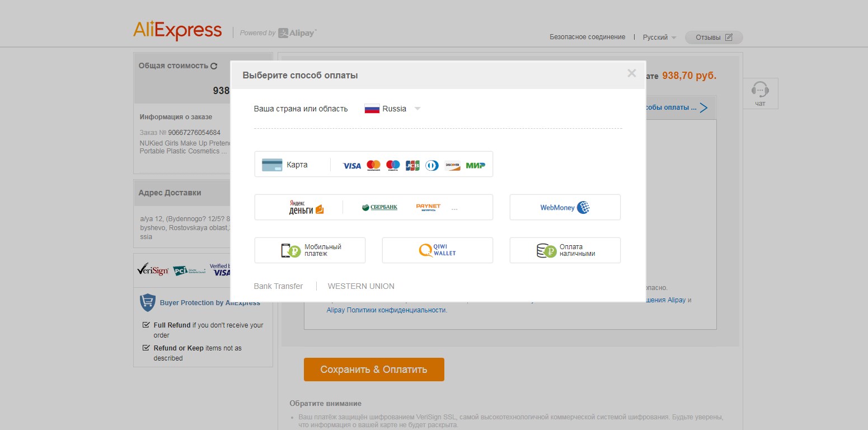868x430 pixels.
Task: Pick the WebMoney payment method
Action: click(565, 208)
